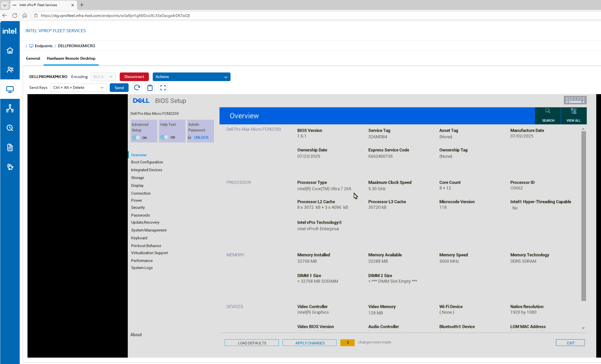
Task: Click the Dell logo in BIOS Setup
Action: coord(141,101)
